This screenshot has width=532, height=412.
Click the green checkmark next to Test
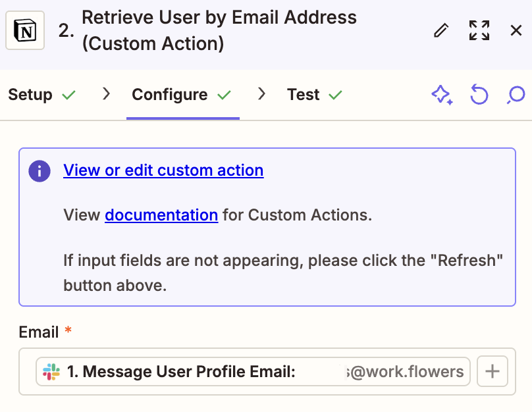click(336, 95)
